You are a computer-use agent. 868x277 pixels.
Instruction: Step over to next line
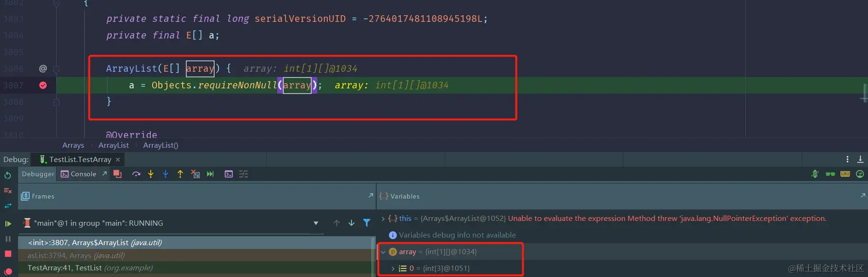tap(136, 174)
